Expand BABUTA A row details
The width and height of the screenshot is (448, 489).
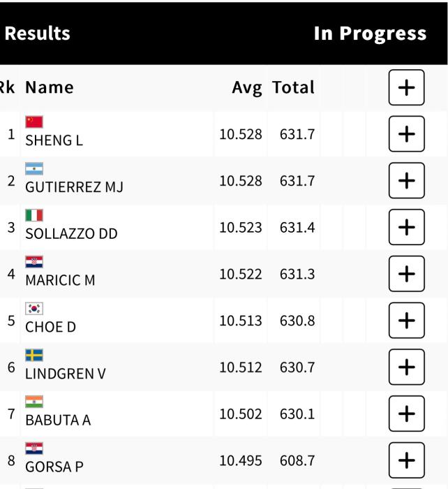406,414
